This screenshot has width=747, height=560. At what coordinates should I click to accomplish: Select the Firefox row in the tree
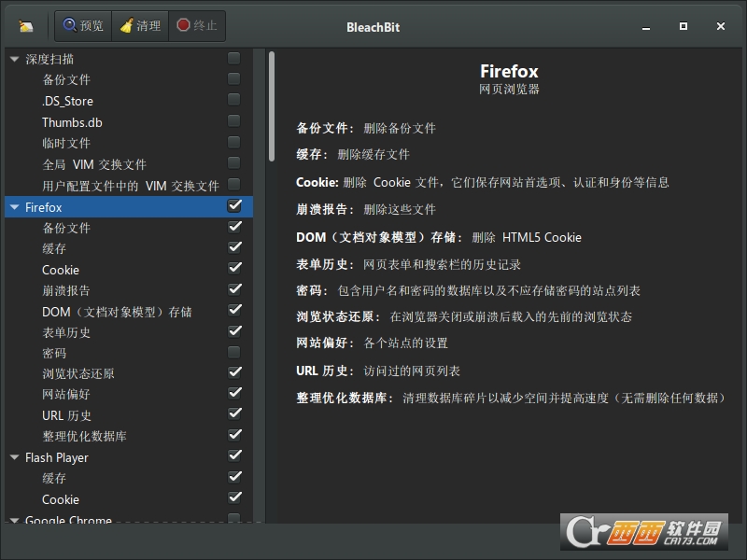coord(129,207)
